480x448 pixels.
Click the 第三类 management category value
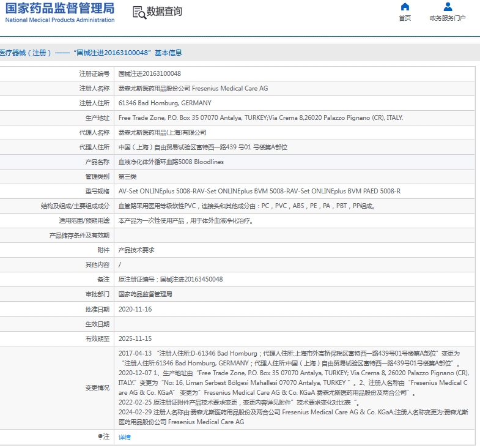coord(127,177)
